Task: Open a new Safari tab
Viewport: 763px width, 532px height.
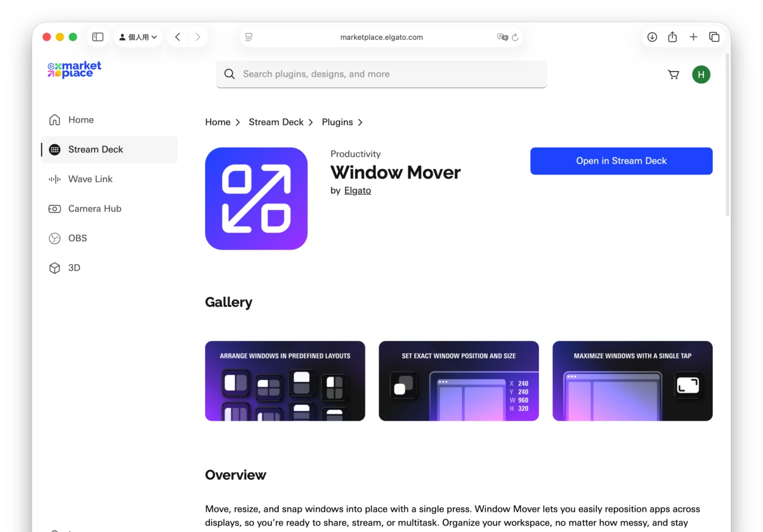Action: click(693, 37)
